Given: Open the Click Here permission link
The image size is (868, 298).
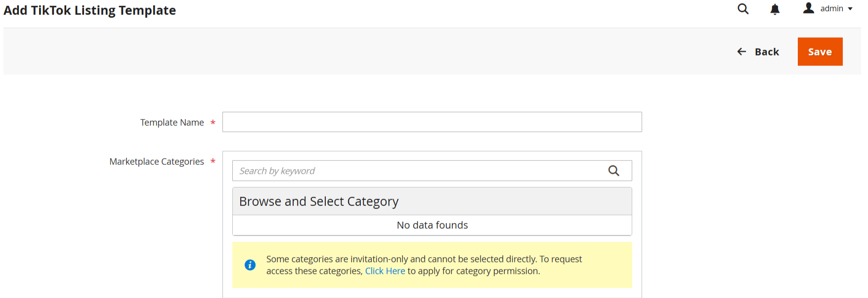Looking at the screenshot, I should pyautogui.click(x=385, y=271).
